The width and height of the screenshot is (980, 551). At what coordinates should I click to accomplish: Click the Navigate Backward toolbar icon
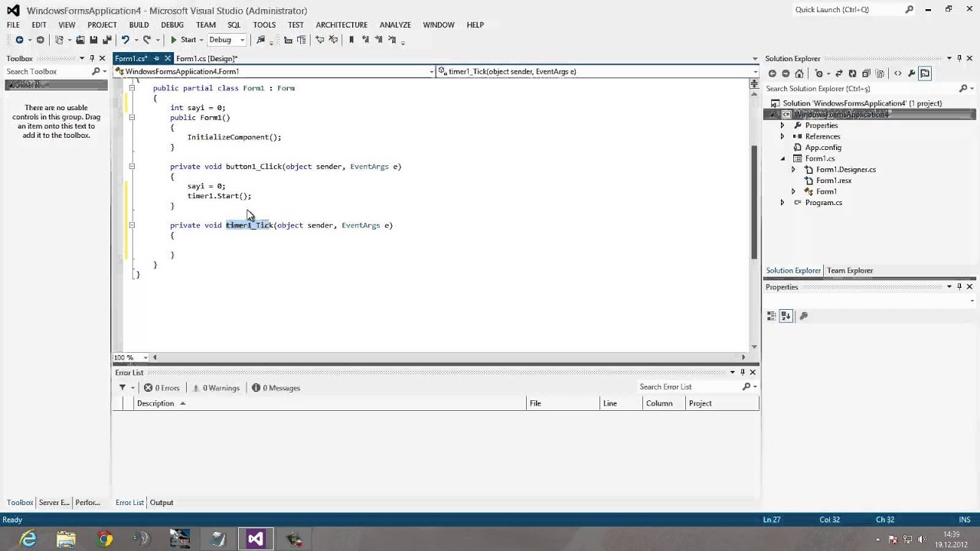click(x=19, y=40)
